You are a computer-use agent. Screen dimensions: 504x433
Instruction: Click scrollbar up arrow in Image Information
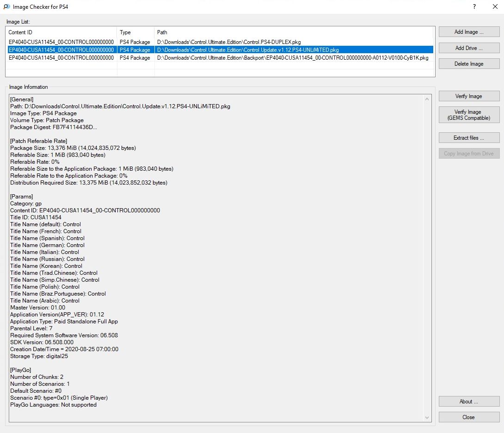tap(427, 99)
